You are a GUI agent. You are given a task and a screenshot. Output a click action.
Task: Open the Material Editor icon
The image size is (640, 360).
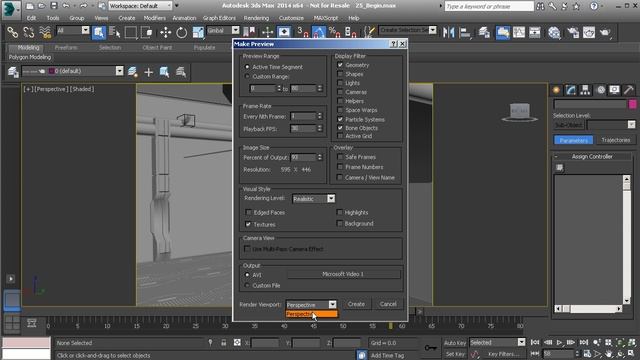tap(554, 32)
